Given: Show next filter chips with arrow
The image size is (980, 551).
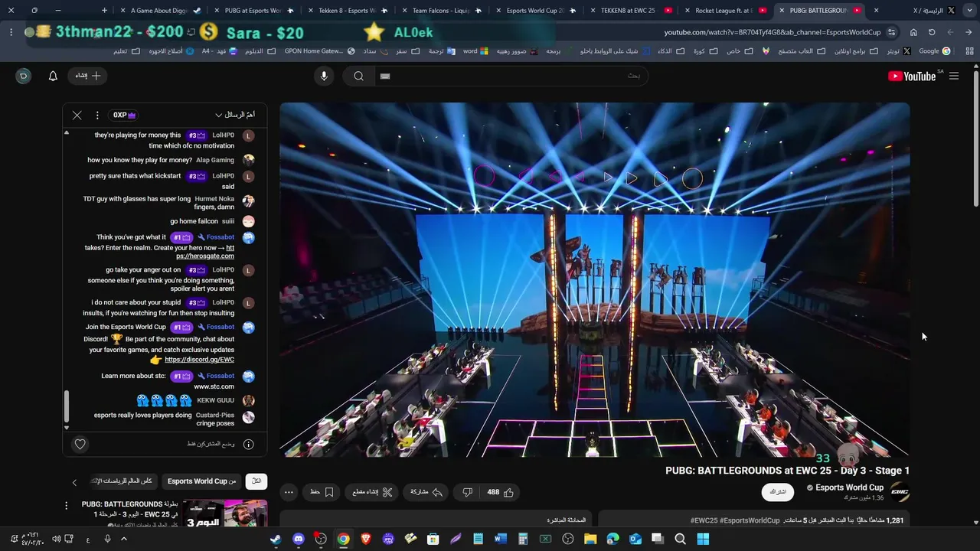Looking at the screenshot, I should coord(74,482).
